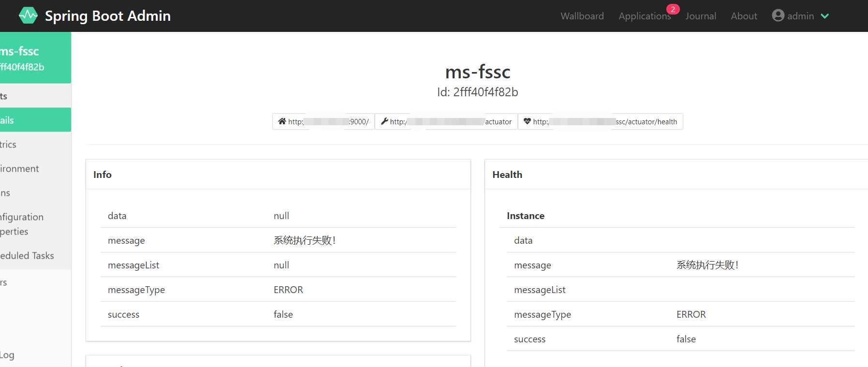Open the admin user menu label
This screenshot has height=367, width=868.
(800, 16)
